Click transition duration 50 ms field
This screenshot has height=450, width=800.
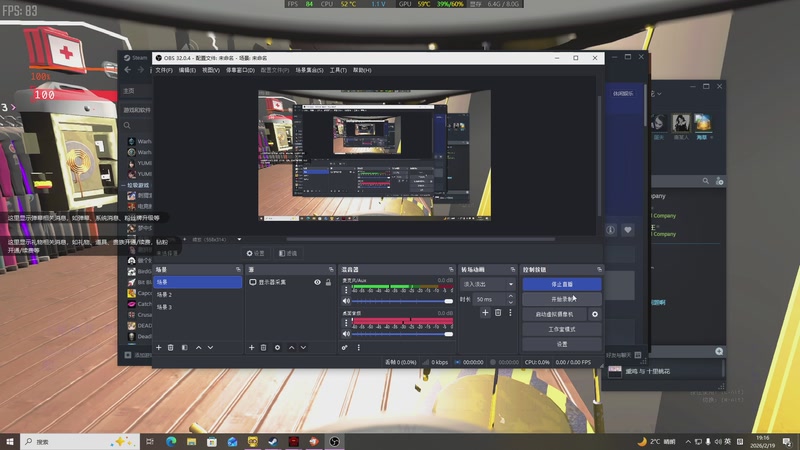pos(490,299)
